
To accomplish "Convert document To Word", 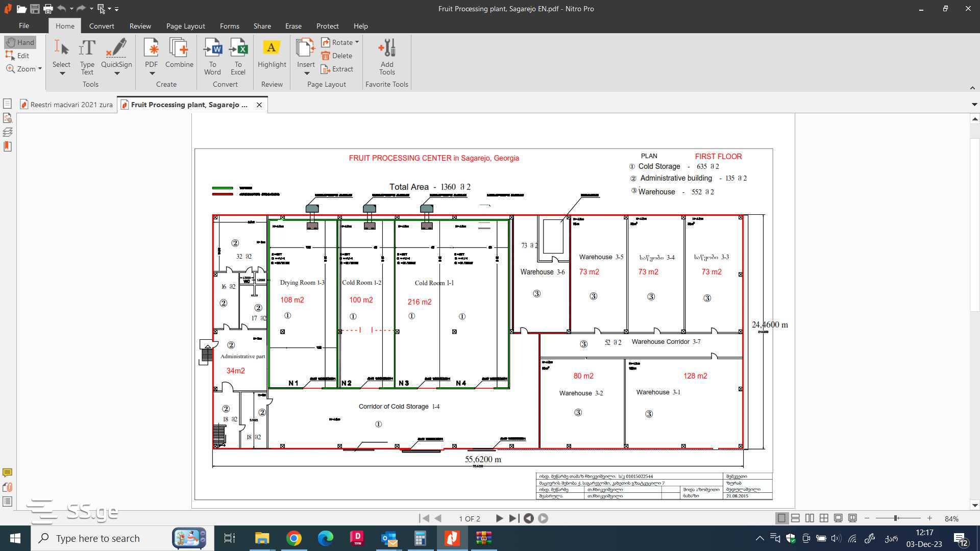I will click(213, 57).
